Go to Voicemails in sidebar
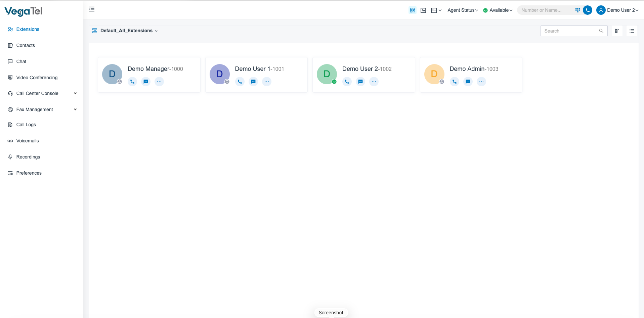The image size is (644, 318). coord(28,141)
